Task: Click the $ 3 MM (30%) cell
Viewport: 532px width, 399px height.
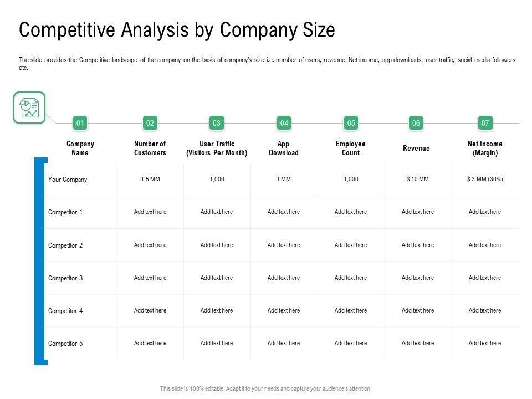Action: click(485, 180)
